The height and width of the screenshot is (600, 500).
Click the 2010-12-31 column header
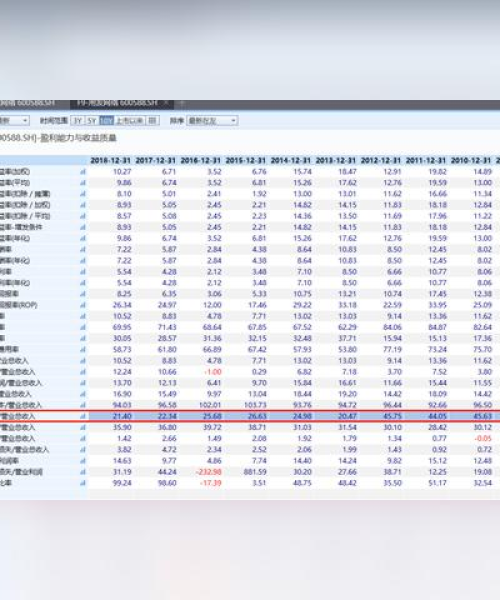click(x=471, y=161)
